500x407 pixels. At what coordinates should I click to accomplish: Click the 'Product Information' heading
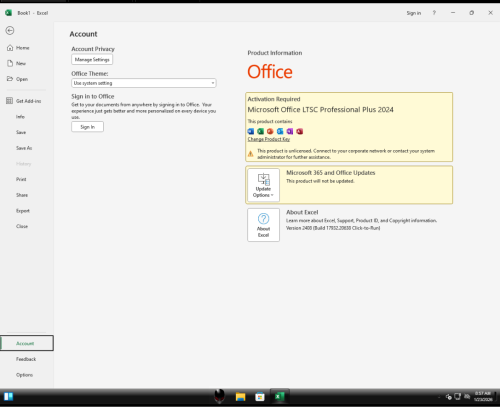click(275, 53)
